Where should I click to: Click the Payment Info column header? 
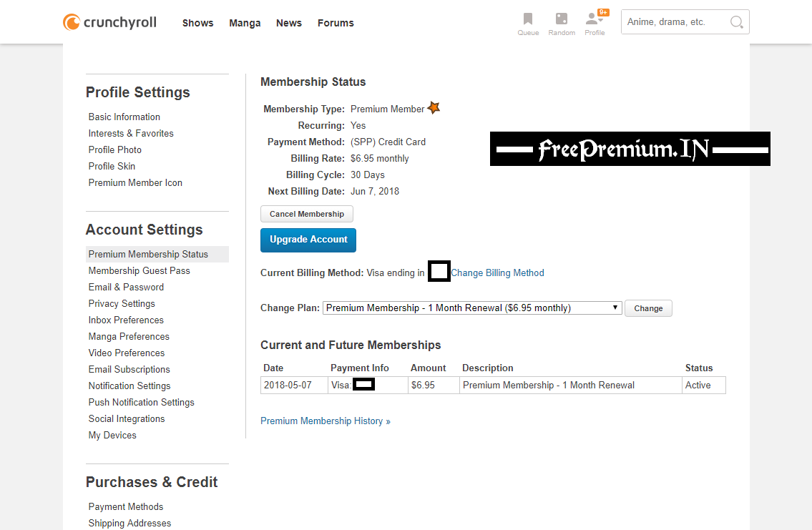tap(359, 368)
